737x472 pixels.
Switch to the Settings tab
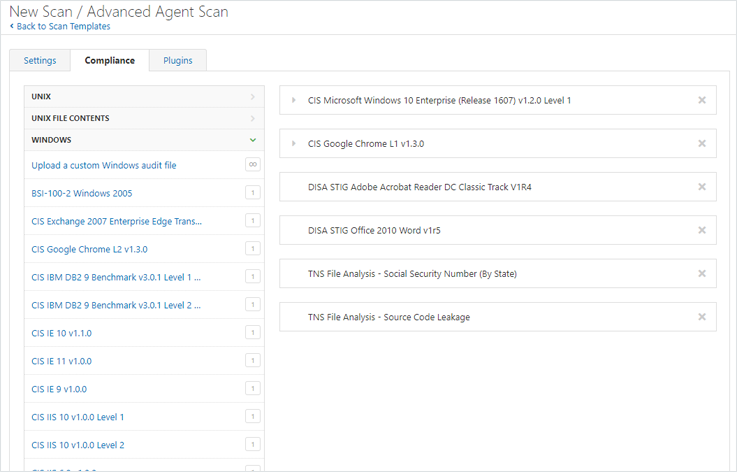[40, 60]
